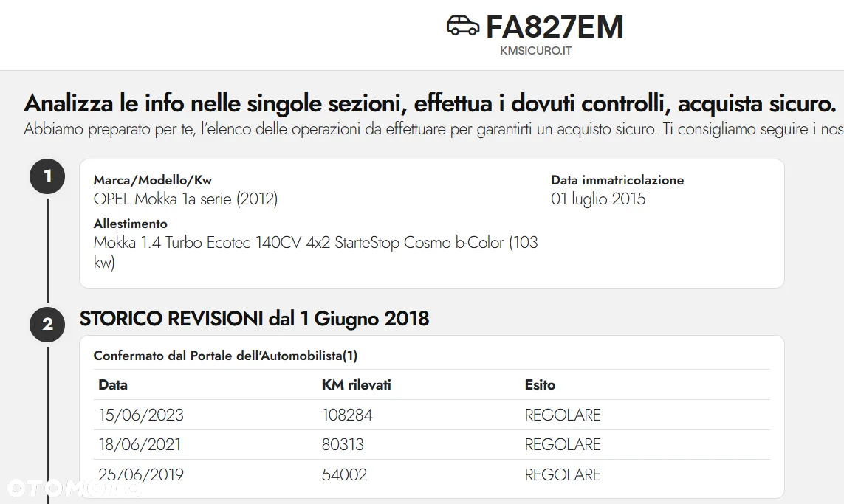This screenshot has height=504, width=844.
Task: Click the OPEL Mokka 1a serie model text
Action: pyautogui.click(x=185, y=199)
